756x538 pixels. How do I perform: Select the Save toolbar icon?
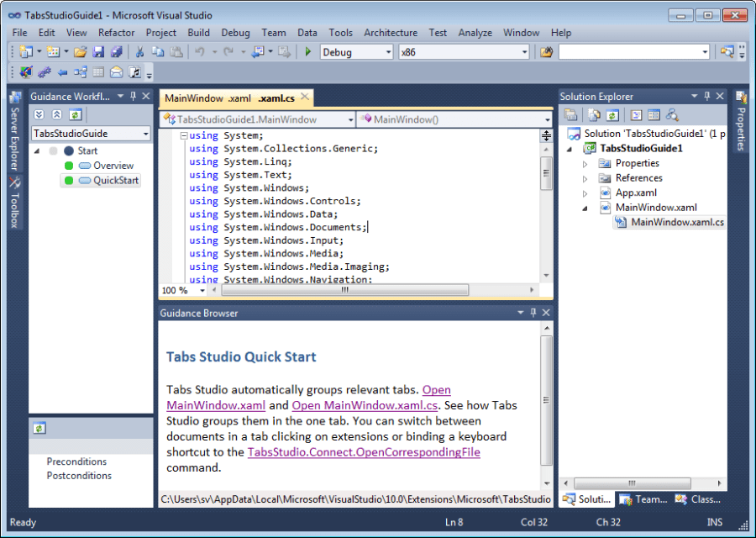(x=97, y=51)
